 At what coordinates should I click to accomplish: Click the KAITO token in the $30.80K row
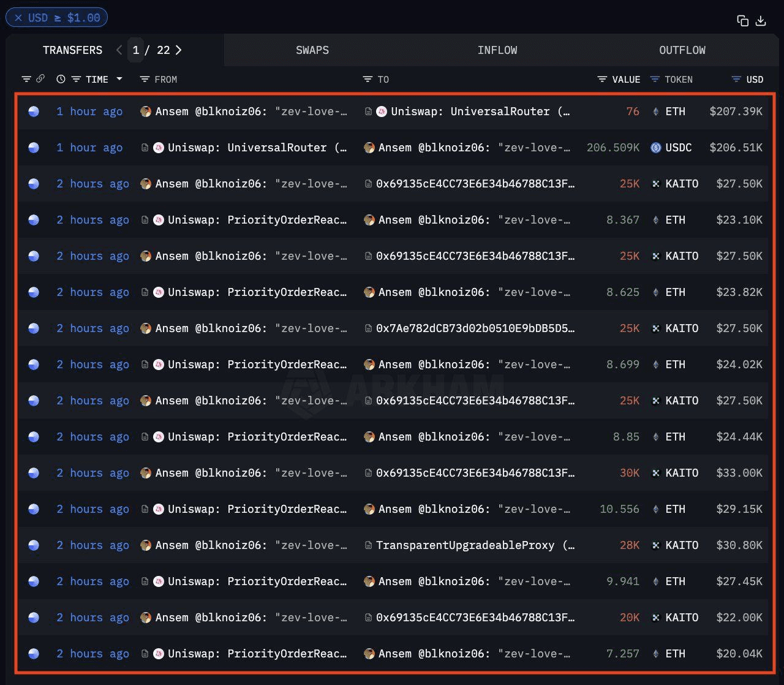pyautogui.click(x=674, y=545)
